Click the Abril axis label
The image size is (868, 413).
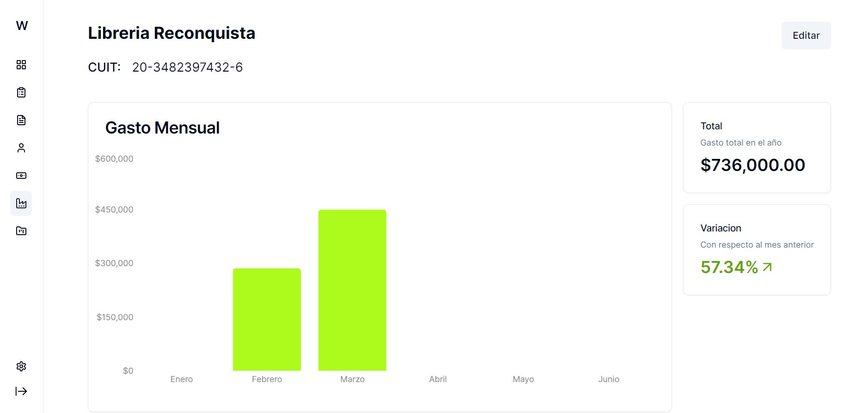[x=438, y=379]
